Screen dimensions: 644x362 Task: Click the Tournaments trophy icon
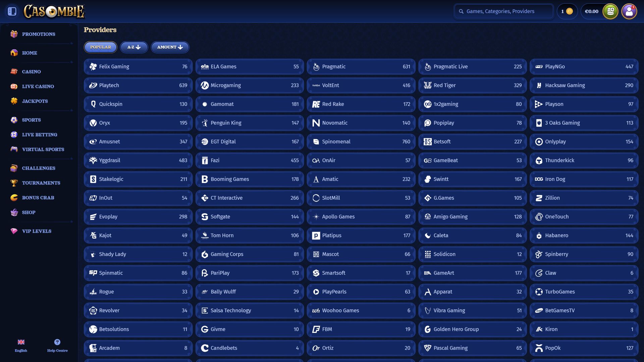click(14, 183)
